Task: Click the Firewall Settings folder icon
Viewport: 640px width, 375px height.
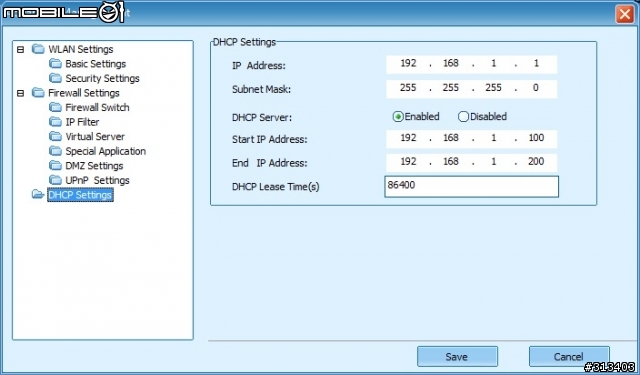Action: [38, 93]
